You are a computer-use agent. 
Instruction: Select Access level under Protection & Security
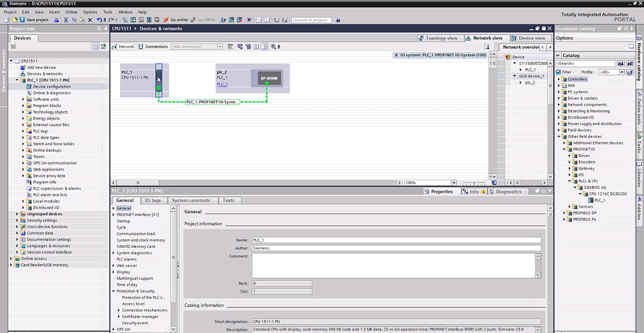[133, 304]
